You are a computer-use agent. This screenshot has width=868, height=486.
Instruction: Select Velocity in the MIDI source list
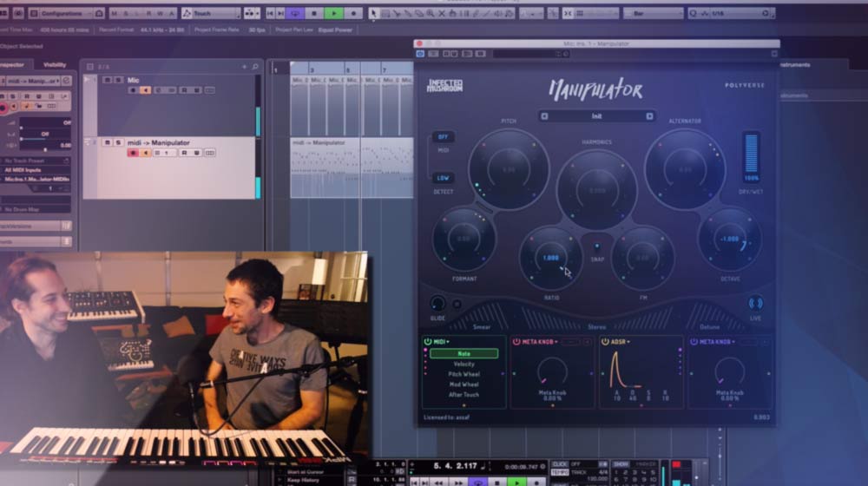(x=464, y=364)
